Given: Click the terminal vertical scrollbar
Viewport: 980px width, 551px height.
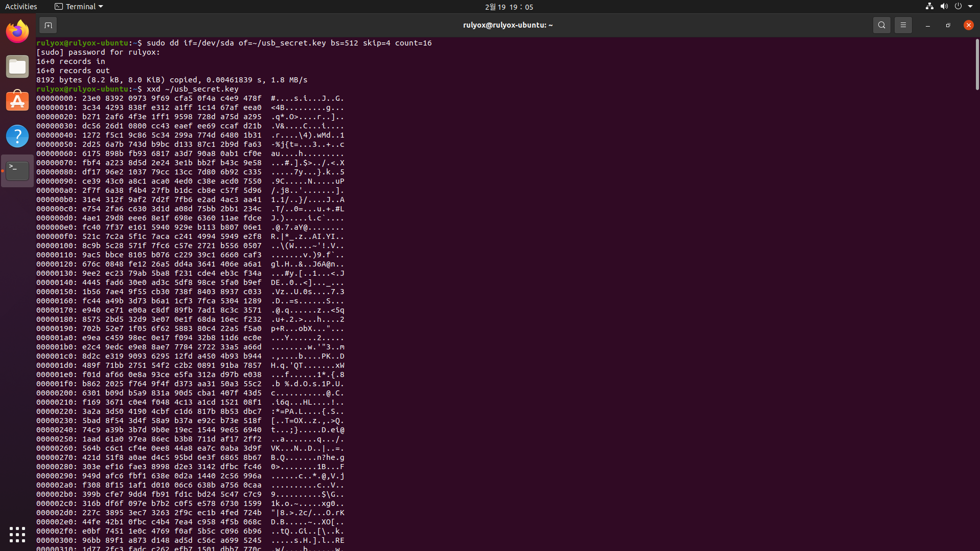Looking at the screenshot, I should (976, 65).
